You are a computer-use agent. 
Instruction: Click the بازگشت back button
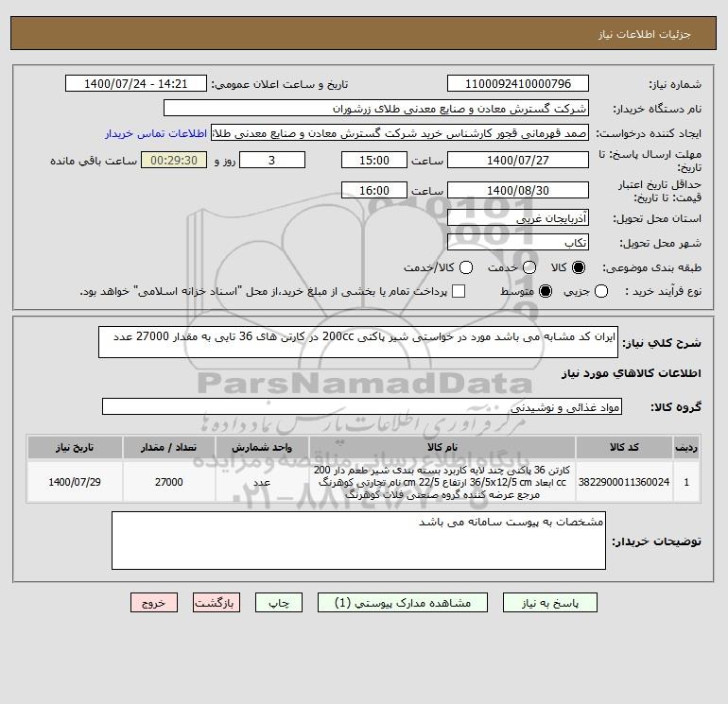coord(217,603)
